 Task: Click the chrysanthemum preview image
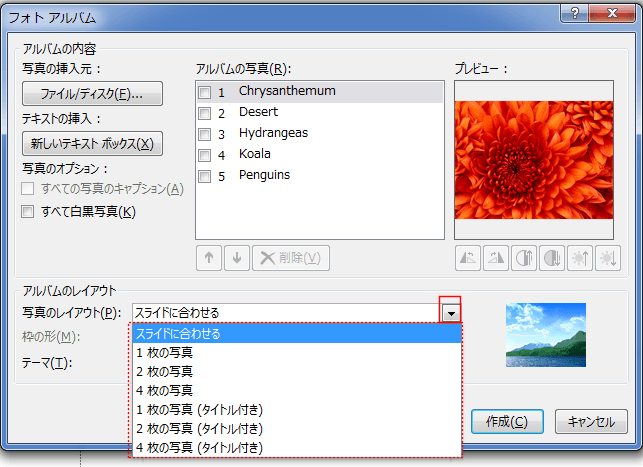(534, 160)
